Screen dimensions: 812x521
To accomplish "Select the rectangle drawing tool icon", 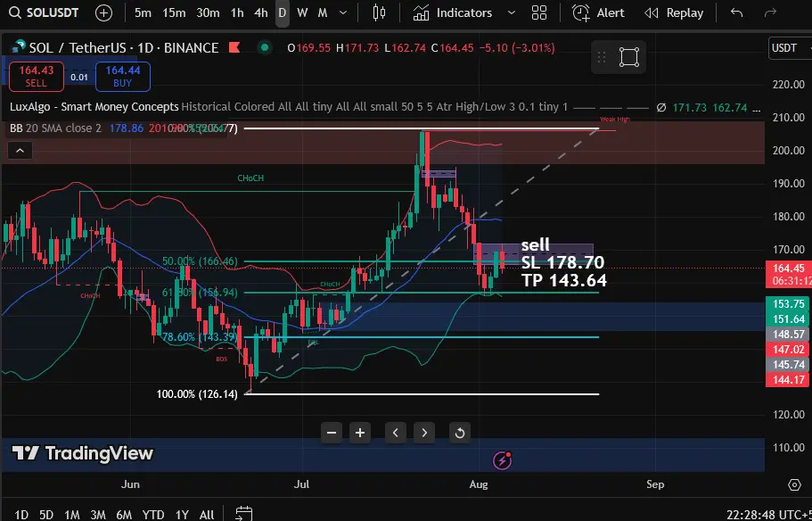I will 629,57.
